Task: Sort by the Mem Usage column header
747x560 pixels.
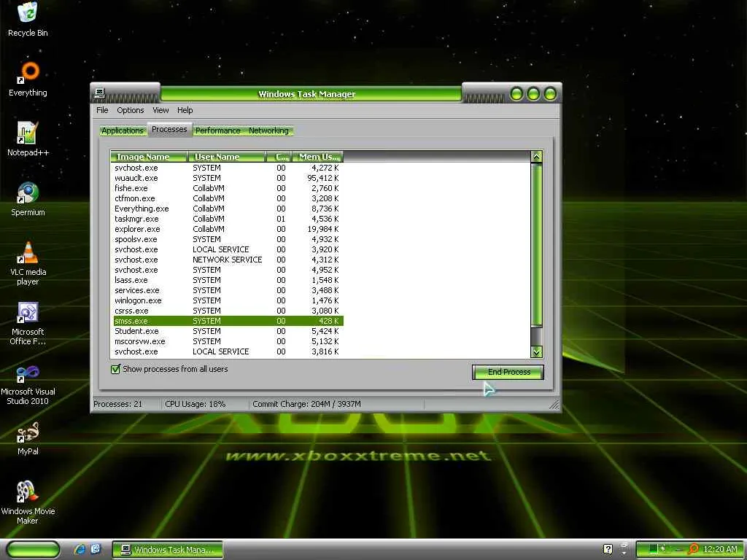Action: [318, 157]
